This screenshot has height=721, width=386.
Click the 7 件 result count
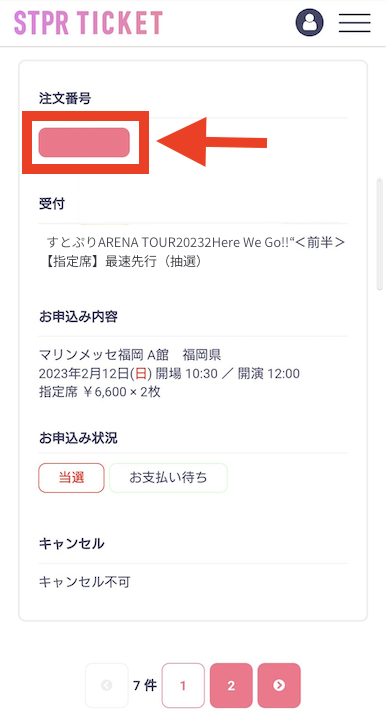pyautogui.click(x=145, y=686)
